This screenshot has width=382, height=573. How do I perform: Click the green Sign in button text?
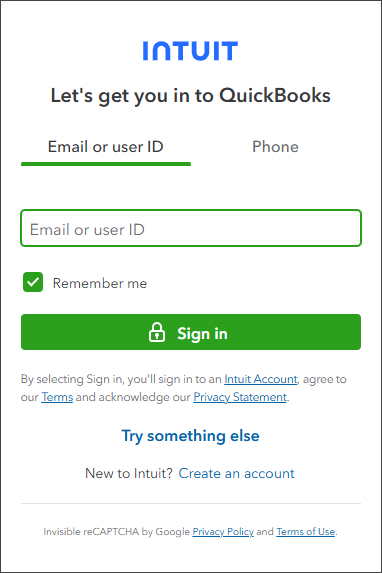202,334
